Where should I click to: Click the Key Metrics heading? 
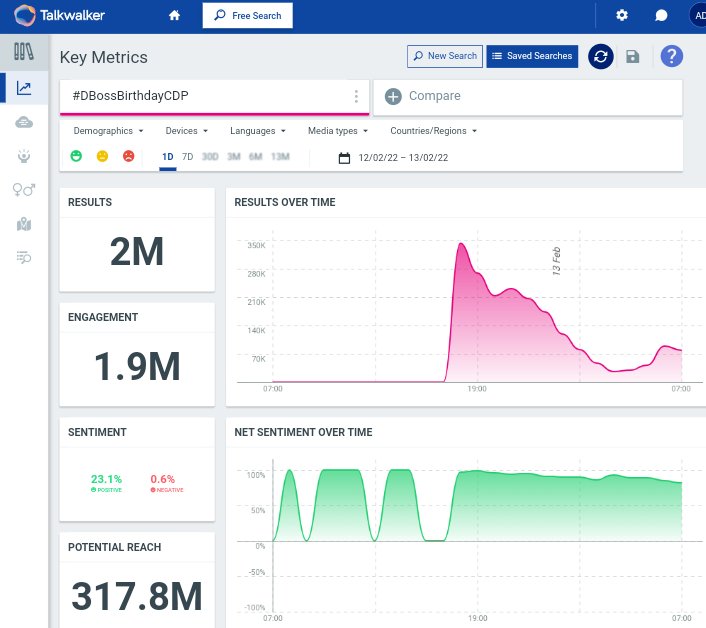click(104, 58)
